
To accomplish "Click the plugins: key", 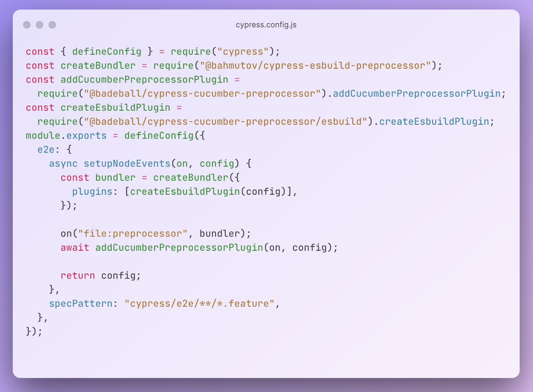I will coord(95,191).
